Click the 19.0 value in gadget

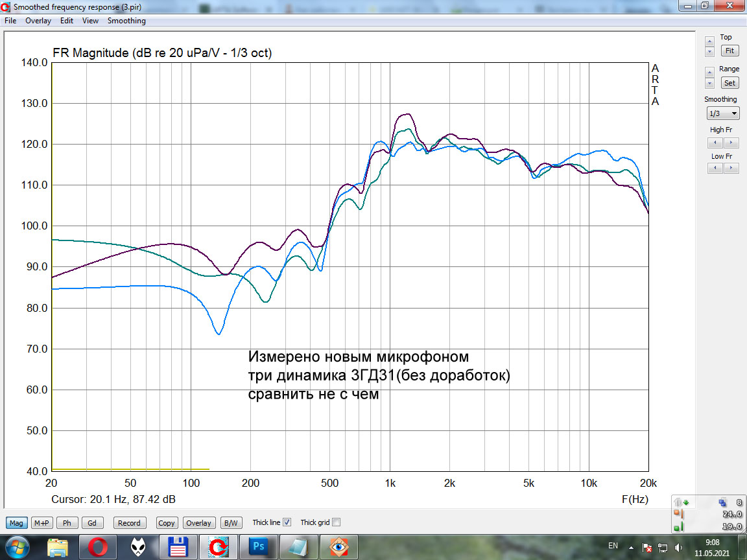731,527
